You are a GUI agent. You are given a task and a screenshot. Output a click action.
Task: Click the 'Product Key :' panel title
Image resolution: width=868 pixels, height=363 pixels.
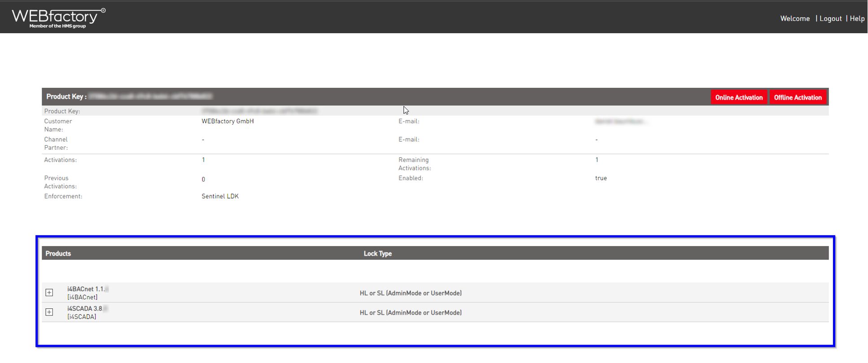coord(66,96)
